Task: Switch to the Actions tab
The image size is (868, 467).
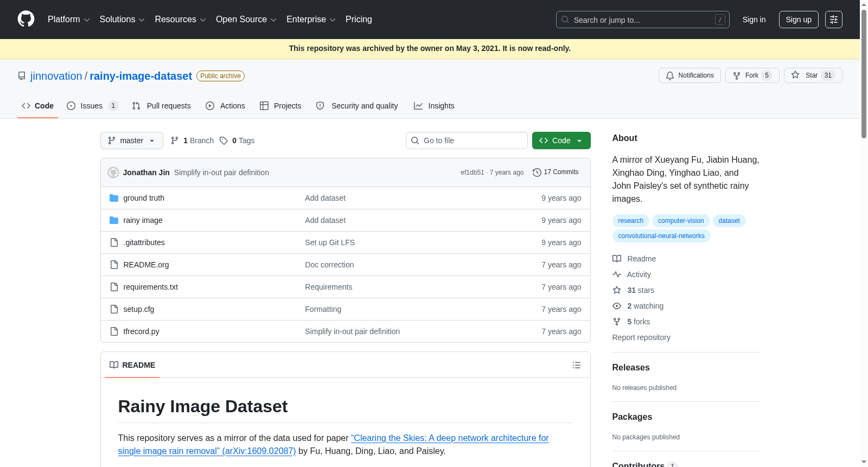Action: click(x=225, y=106)
